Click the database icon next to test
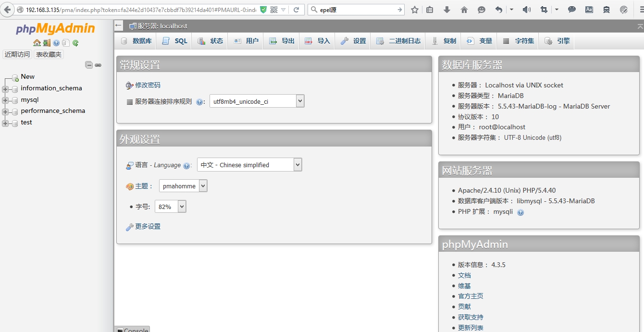644x332 pixels. [15, 123]
